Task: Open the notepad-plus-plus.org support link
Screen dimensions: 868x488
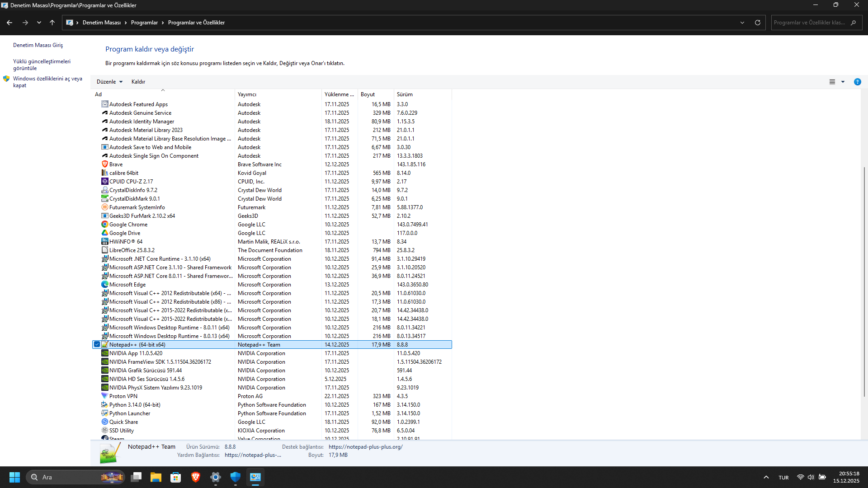Action: 366,447
